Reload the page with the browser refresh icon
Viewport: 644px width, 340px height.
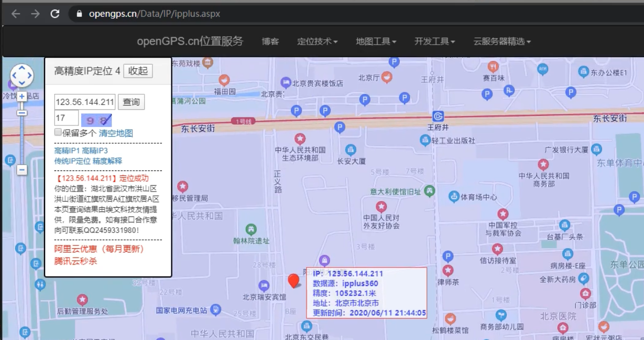click(55, 14)
